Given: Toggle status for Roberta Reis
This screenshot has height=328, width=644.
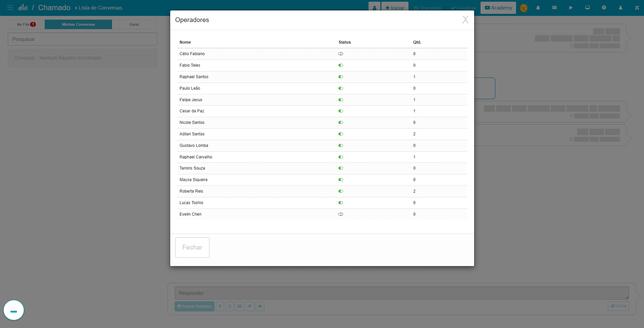Looking at the screenshot, I should [x=341, y=191].
